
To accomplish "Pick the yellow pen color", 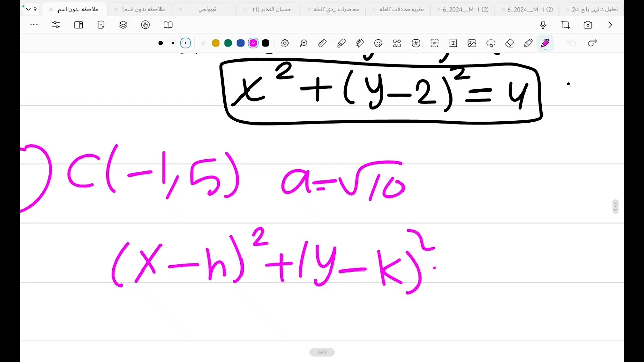I will click(216, 43).
